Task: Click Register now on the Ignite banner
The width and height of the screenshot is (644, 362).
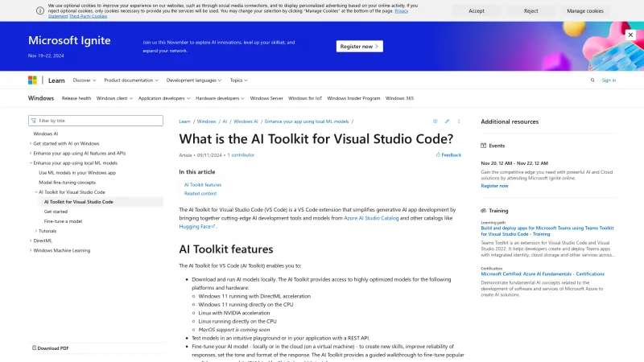Action: point(359,47)
